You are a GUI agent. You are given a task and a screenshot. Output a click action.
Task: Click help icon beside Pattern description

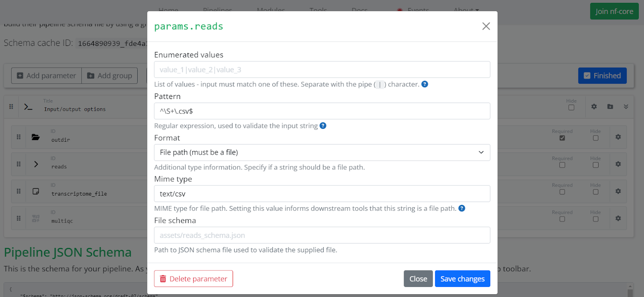click(323, 126)
